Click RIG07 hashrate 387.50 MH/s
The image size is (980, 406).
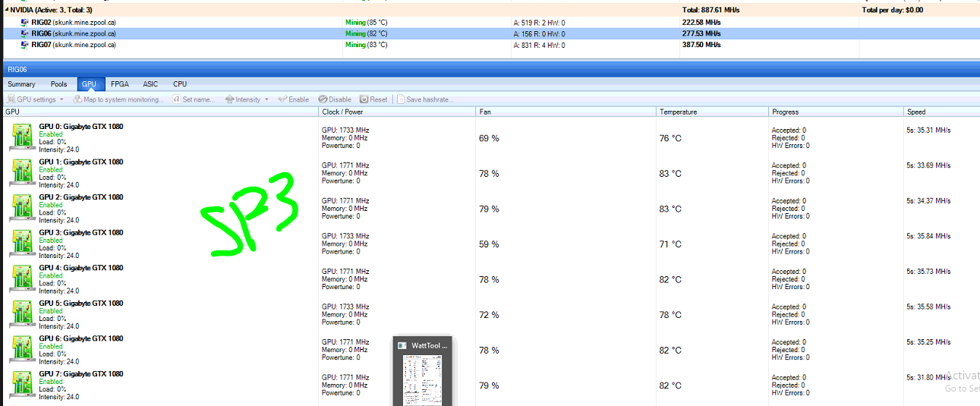[702, 45]
